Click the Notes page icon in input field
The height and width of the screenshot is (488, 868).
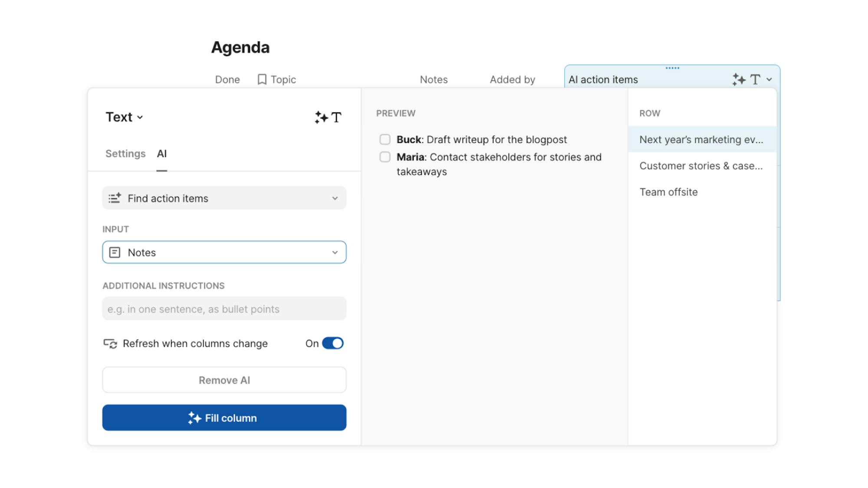[115, 252]
